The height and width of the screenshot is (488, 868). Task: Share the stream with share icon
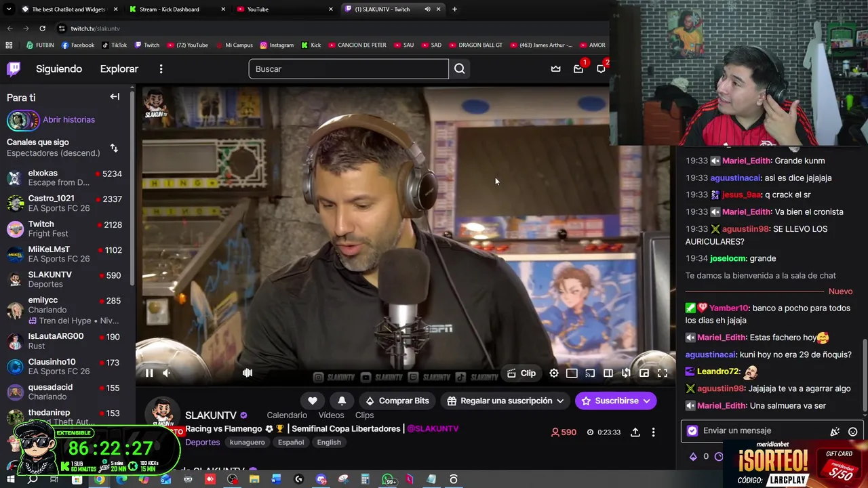coord(635,432)
